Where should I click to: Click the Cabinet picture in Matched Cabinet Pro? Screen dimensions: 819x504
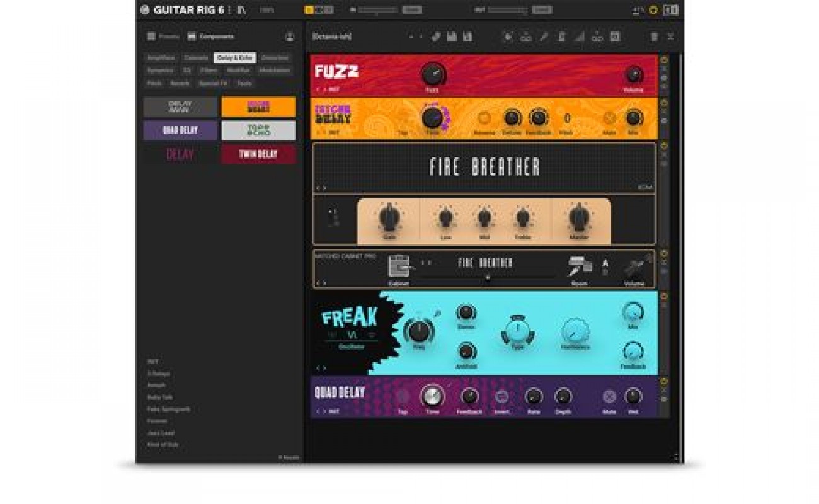coord(398,266)
